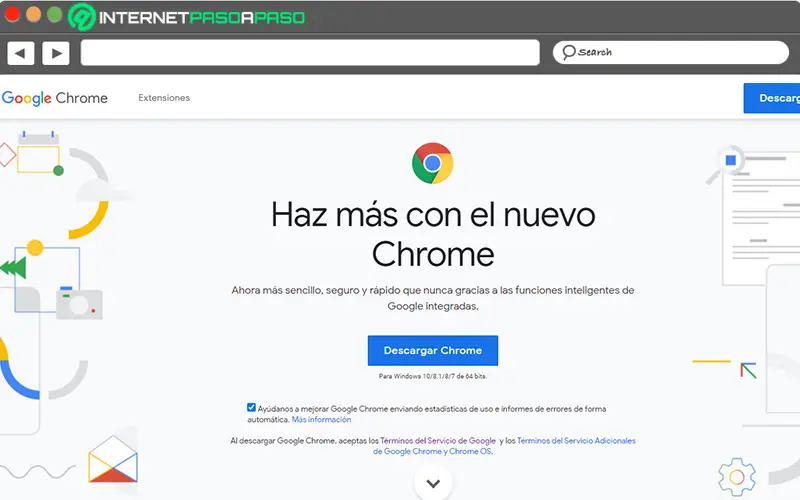Uncheck the usage statistics checkbox
The height and width of the screenshot is (500, 800).
click(251, 407)
